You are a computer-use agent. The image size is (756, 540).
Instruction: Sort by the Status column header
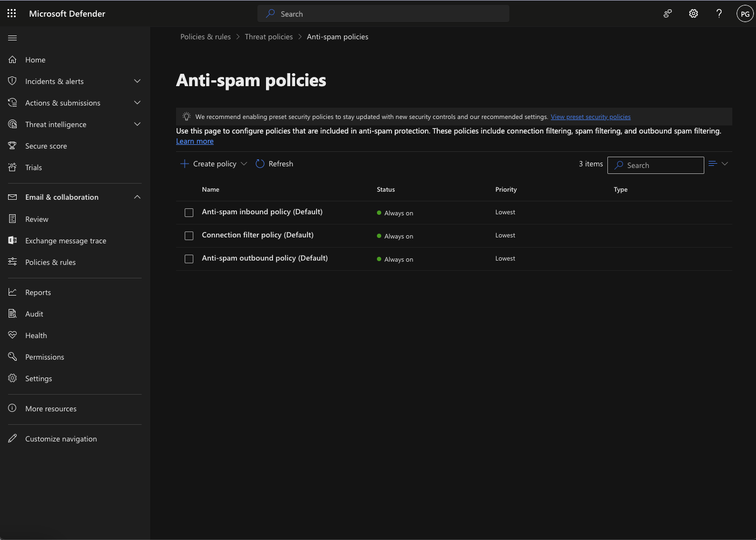pyautogui.click(x=386, y=190)
